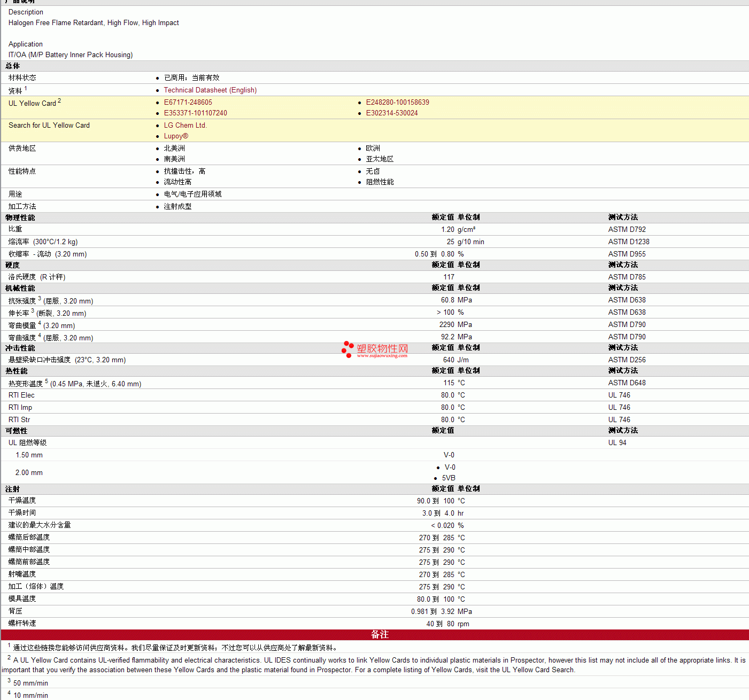Click the 阻燃性能 feature entry
This screenshot has width=749, height=700.
[x=380, y=182]
